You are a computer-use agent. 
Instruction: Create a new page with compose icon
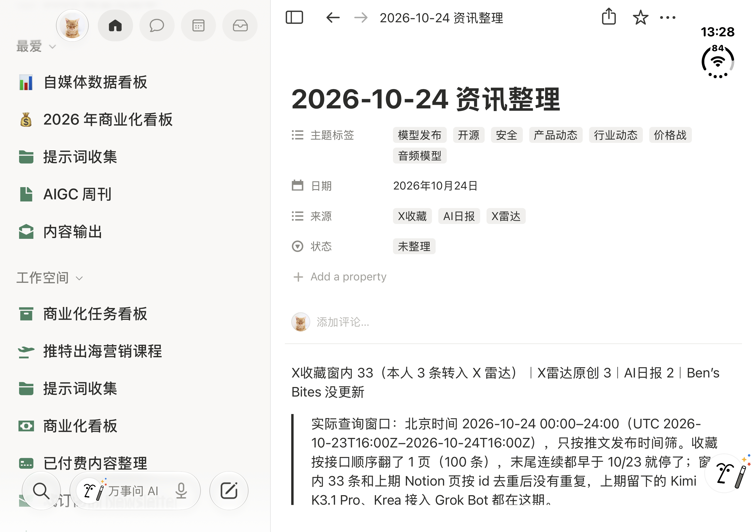229,491
